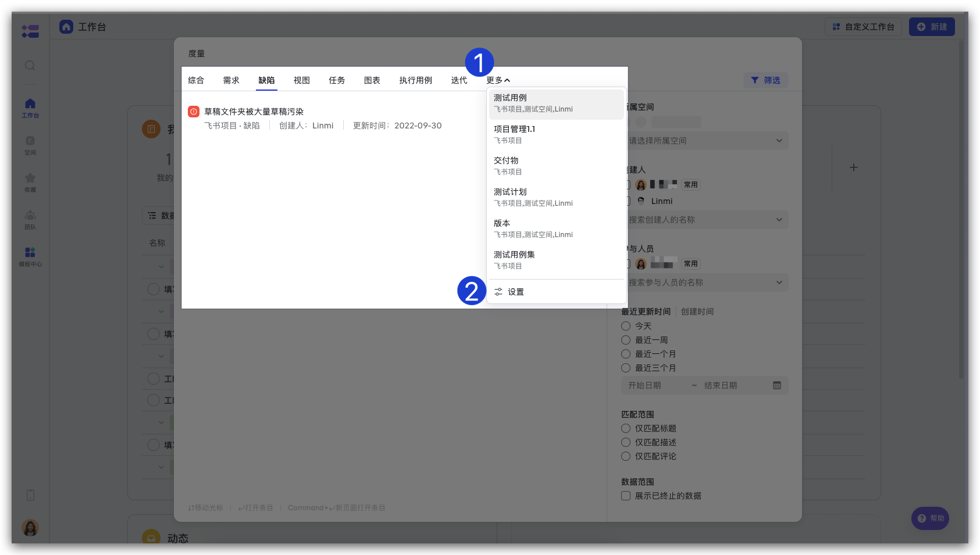Click the 结束日期 input
980x555 pixels.
pyautogui.click(x=721, y=385)
